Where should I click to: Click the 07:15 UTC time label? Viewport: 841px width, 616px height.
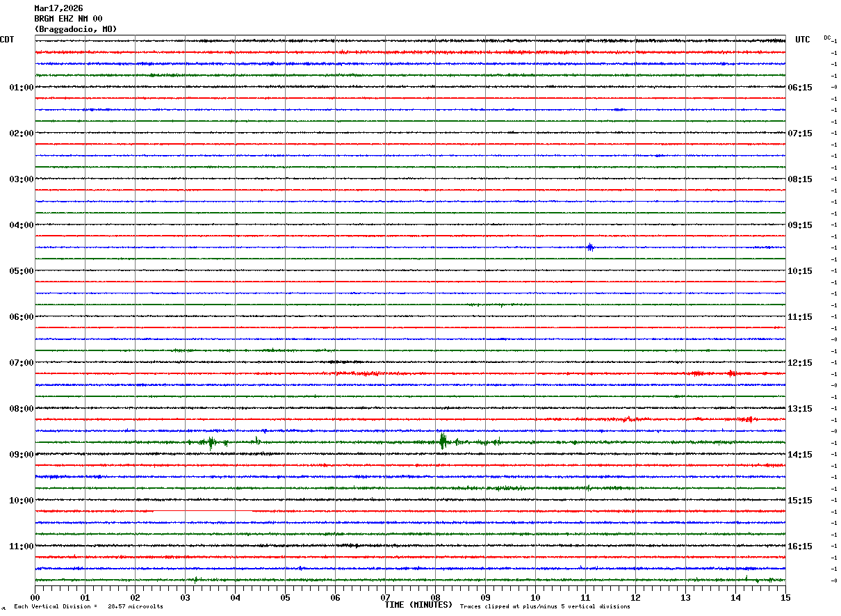(799, 133)
